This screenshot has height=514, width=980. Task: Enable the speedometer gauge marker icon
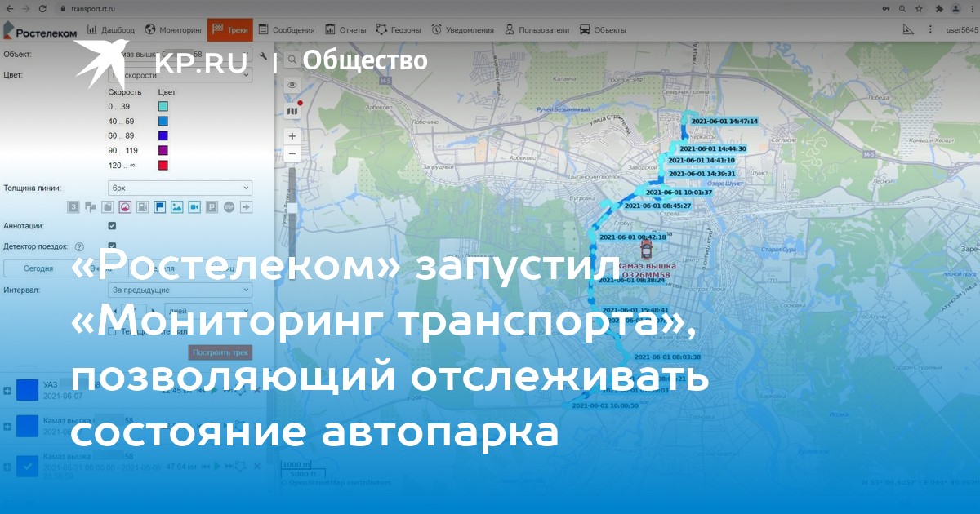[x=125, y=207]
